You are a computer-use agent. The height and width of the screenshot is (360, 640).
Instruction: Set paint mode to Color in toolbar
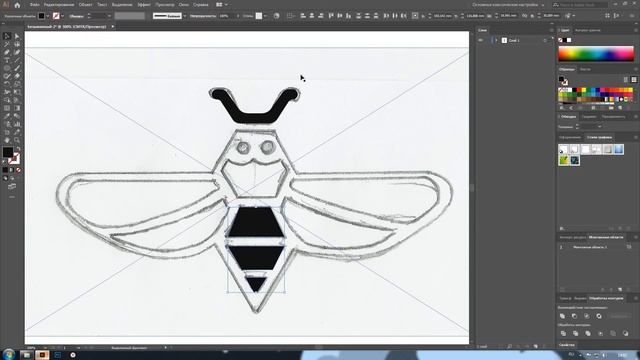pyautogui.click(x=5, y=170)
